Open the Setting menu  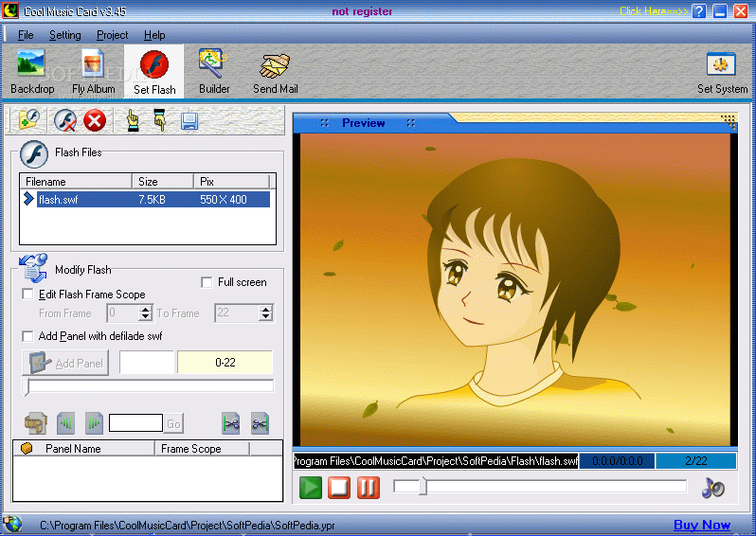[x=64, y=35]
